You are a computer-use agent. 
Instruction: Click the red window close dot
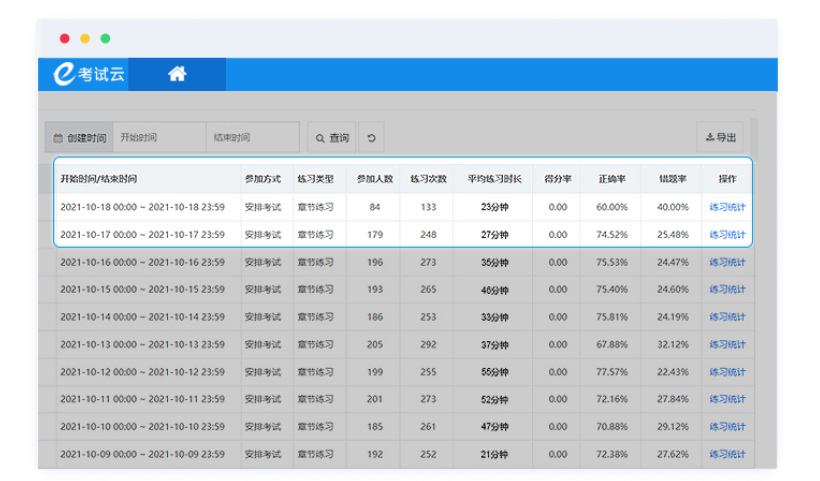(x=65, y=39)
